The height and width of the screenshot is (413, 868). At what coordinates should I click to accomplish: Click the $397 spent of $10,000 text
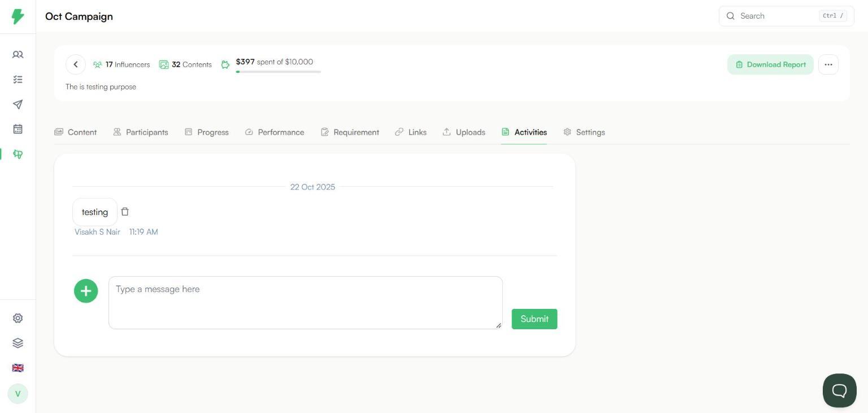(275, 62)
